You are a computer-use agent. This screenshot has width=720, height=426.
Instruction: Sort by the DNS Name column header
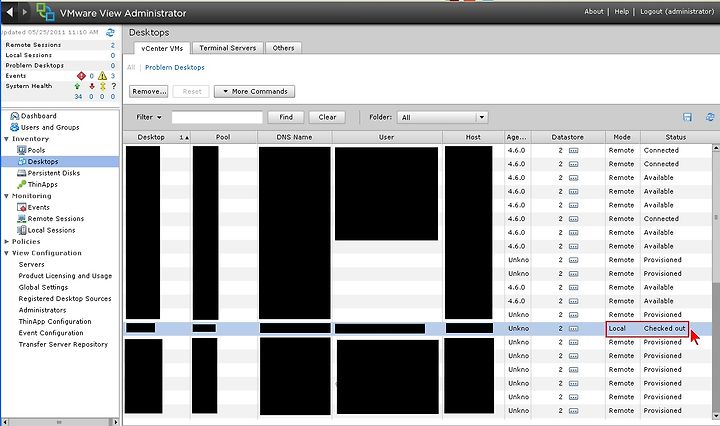click(x=294, y=137)
